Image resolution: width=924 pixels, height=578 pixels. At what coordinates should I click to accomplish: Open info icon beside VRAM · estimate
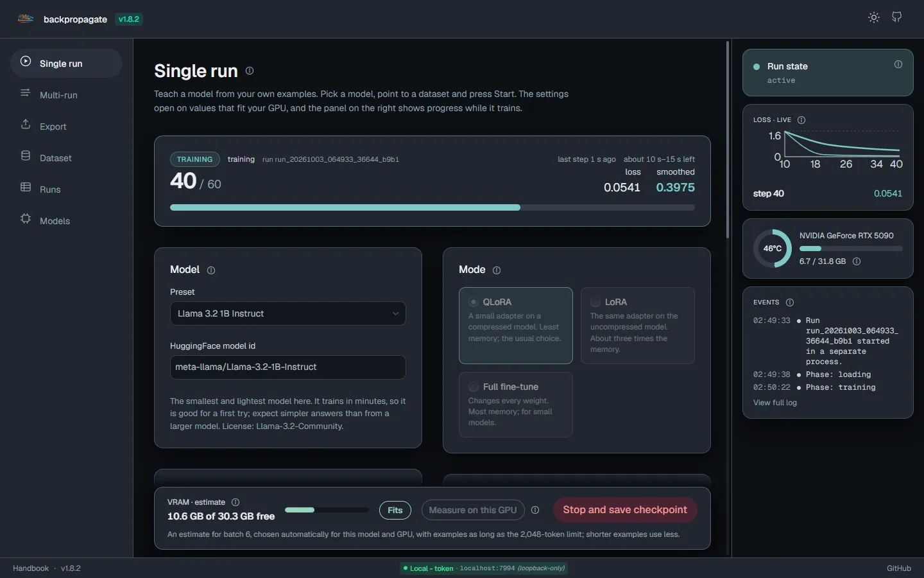235,502
